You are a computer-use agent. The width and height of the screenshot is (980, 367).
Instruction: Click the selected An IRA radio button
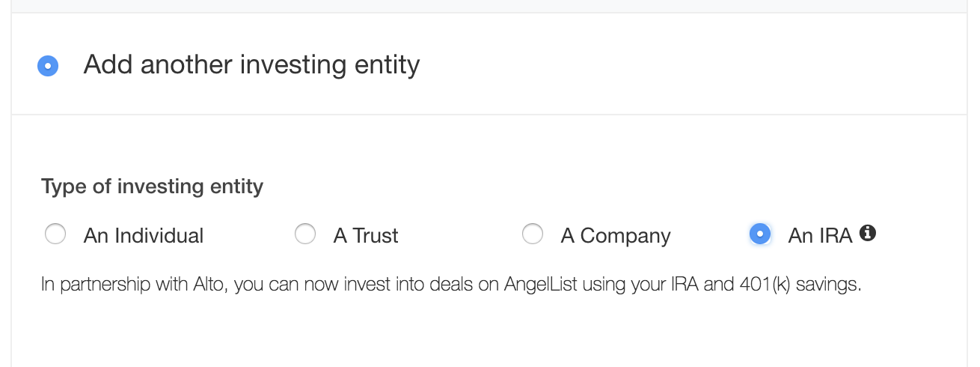tap(760, 234)
